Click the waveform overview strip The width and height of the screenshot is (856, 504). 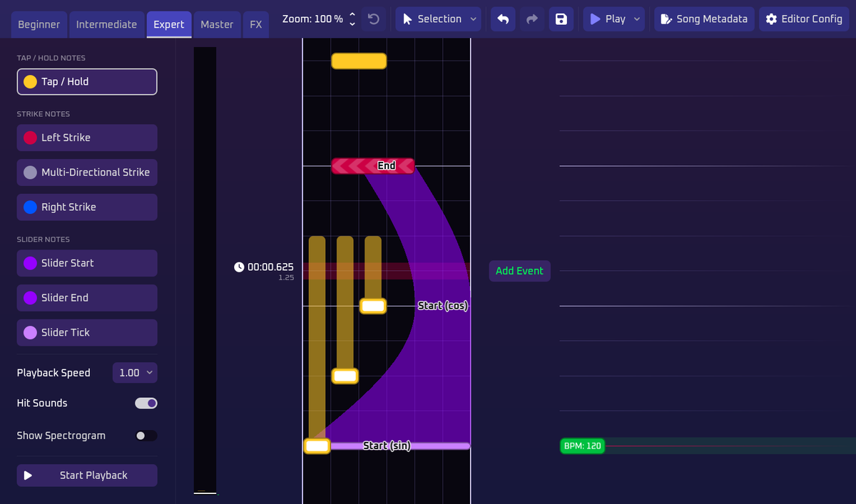[205, 270]
